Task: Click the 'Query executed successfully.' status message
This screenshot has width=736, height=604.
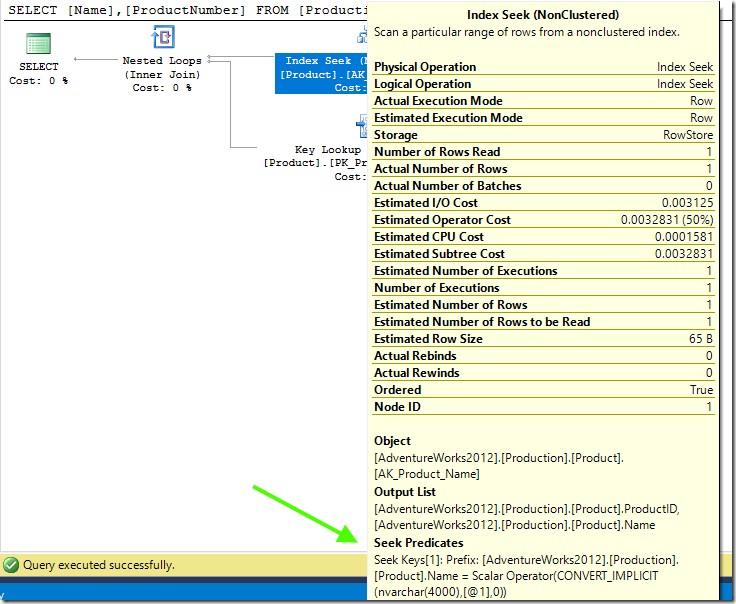Action: [x=98, y=565]
